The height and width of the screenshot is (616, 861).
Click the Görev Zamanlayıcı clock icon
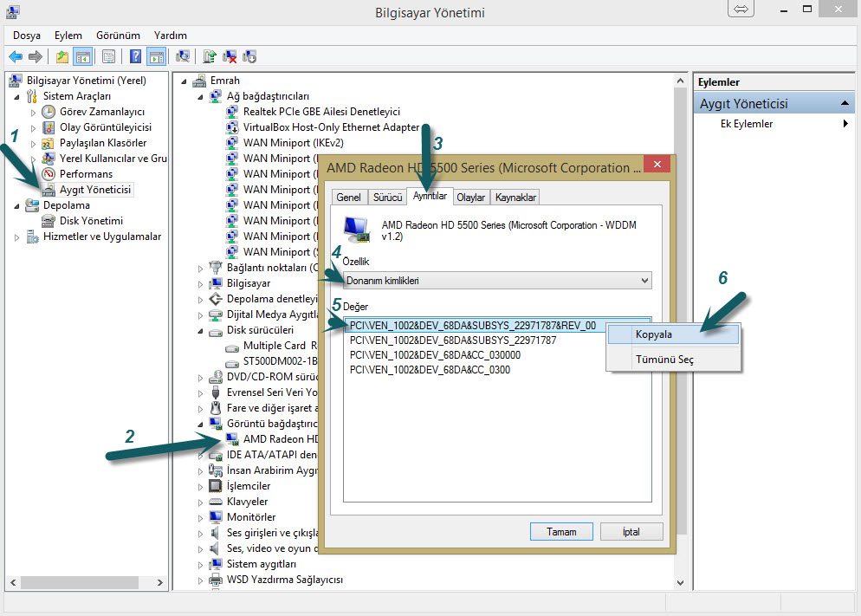49,112
